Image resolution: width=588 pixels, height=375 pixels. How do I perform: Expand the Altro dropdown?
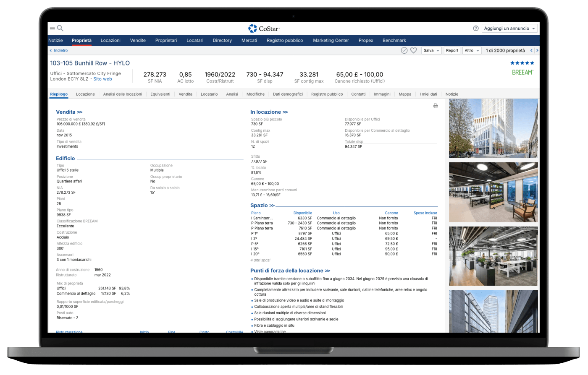click(x=472, y=50)
